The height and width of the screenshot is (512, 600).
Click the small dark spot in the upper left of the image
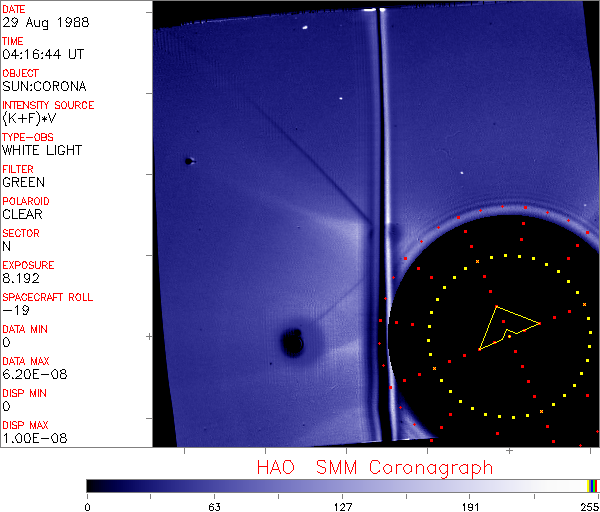187,160
